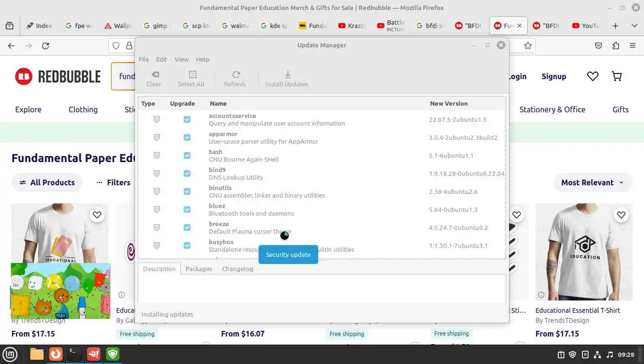Click the Install Updates toolbar icon

coord(287,74)
